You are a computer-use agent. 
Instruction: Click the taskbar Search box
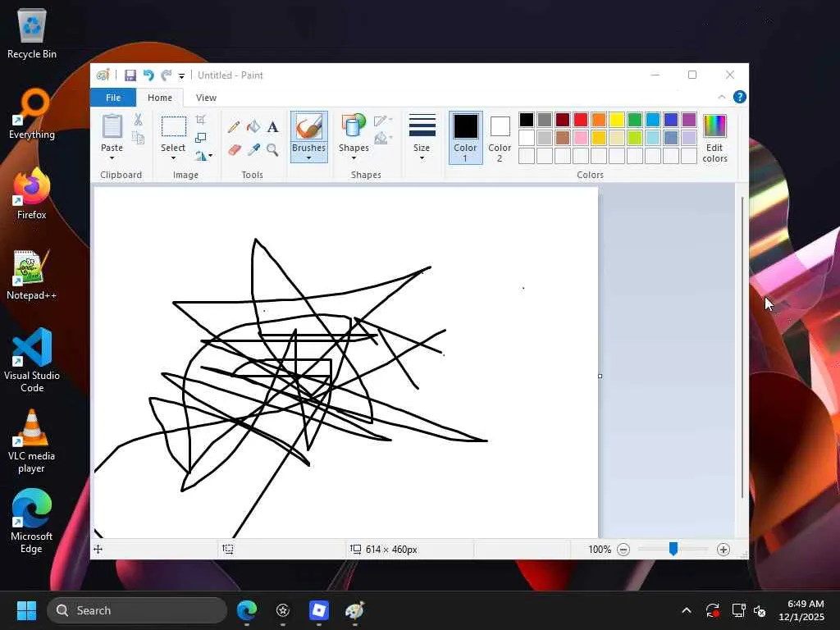(x=137, y=610)
